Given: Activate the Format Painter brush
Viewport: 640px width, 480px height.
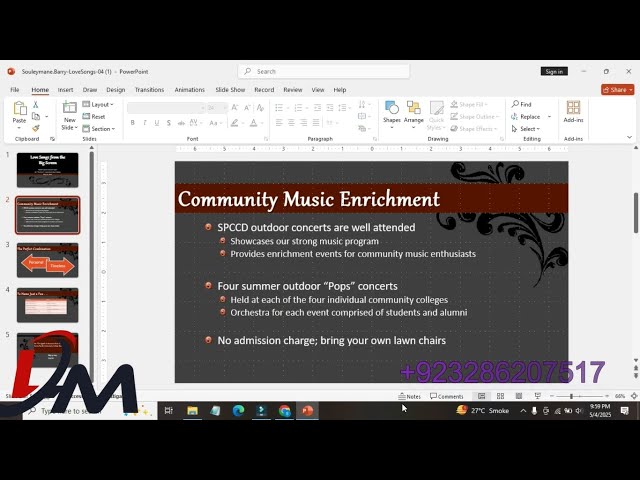Looking at the screenshot, I should tap(36, 129).
